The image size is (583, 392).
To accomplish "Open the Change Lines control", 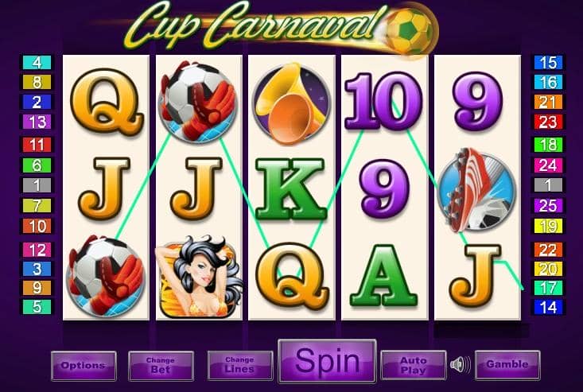I will pos(240,365).
